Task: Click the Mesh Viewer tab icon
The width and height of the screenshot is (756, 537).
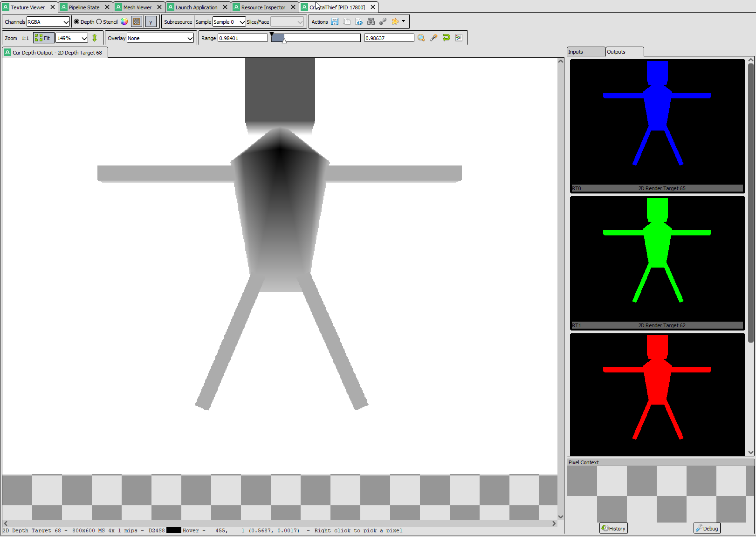Action: [118, 7]
